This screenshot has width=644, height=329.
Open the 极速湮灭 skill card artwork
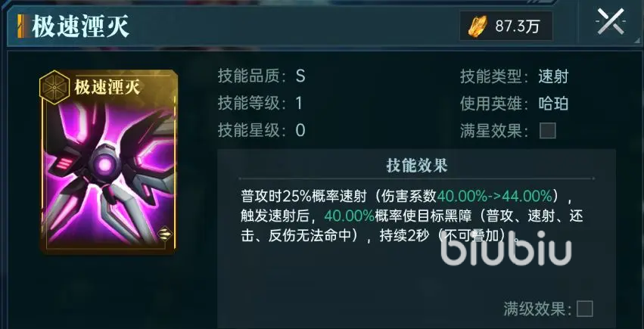point(109,160)
